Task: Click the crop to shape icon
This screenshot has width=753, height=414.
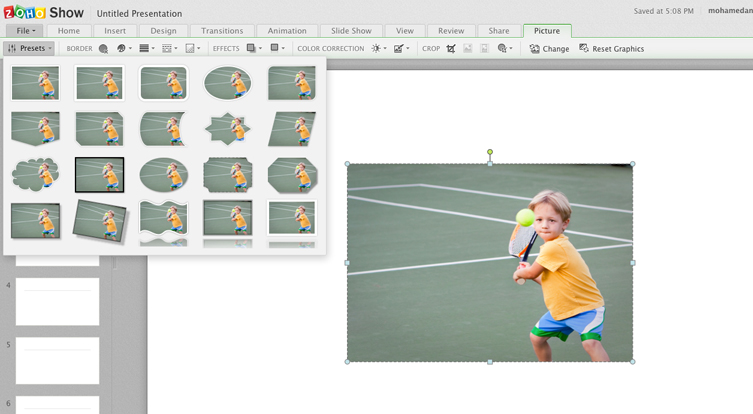Action: click(x=500, y=48)
